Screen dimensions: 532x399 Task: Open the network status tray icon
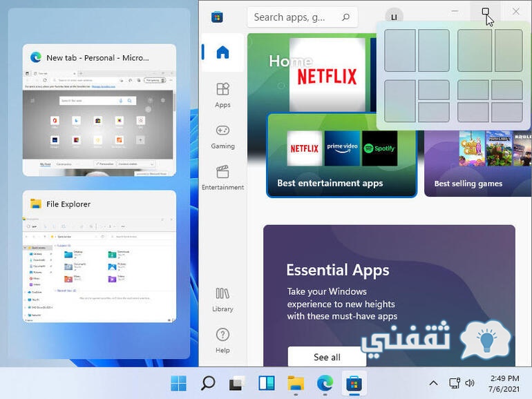tap(455, 383)
